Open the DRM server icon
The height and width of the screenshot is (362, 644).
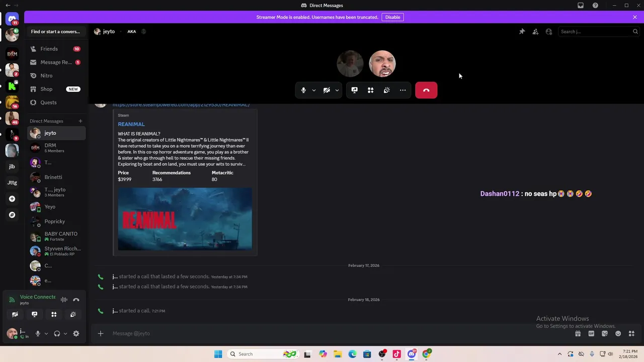click(12, 53)
